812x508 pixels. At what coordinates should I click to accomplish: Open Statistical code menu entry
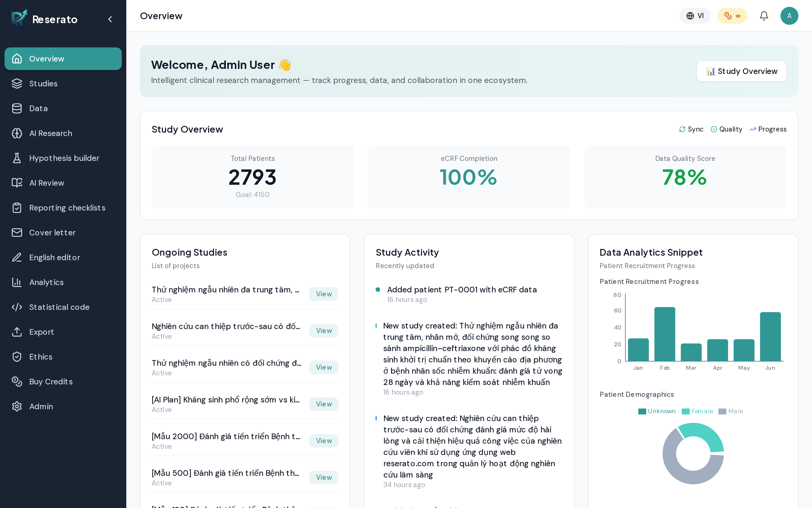[63, 307]
